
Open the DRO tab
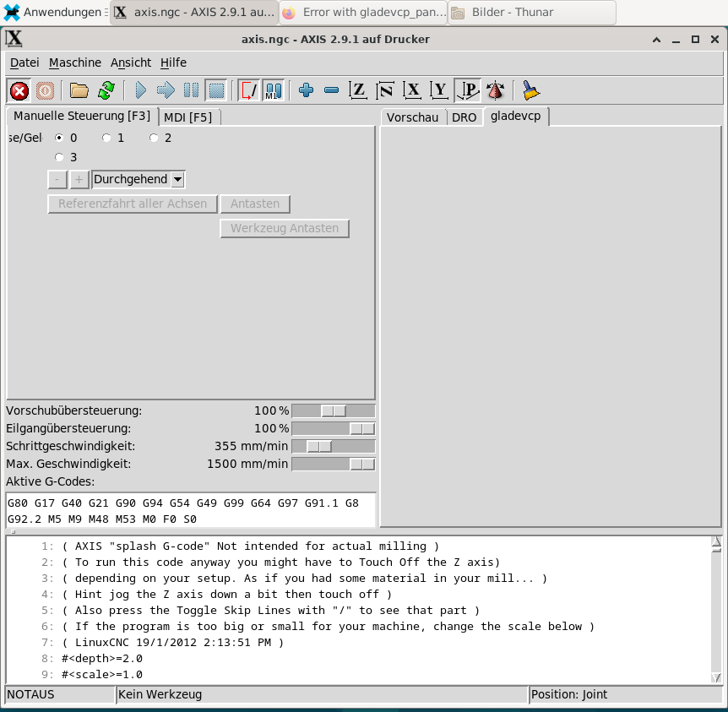point(465,117)
